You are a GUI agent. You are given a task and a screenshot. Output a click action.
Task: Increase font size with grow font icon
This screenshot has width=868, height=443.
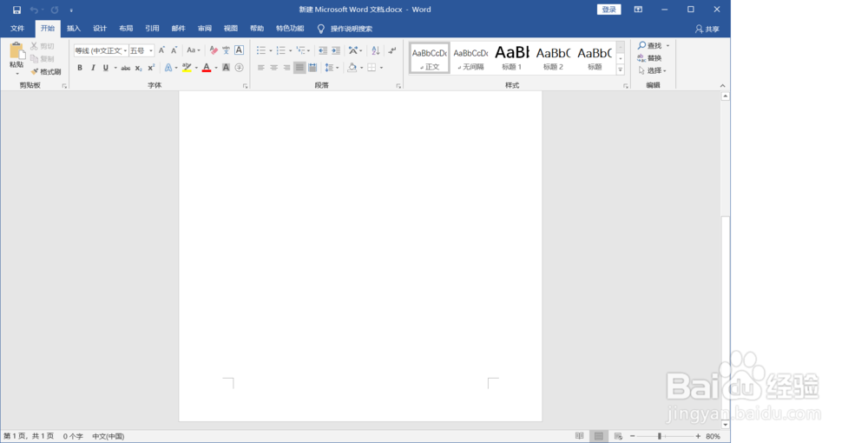(x=161, y=50)
